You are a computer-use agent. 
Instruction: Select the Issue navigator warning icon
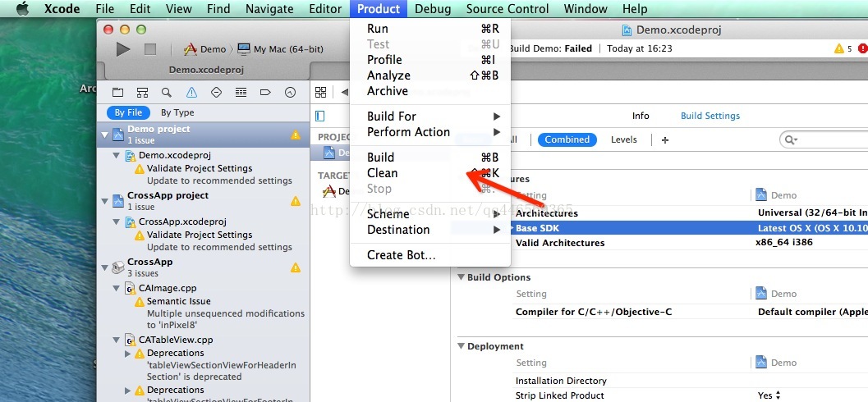(191, 93)
